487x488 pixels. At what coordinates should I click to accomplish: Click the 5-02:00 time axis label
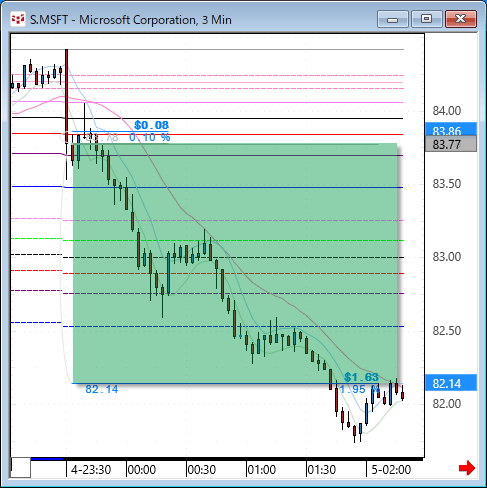pos(391,470)
